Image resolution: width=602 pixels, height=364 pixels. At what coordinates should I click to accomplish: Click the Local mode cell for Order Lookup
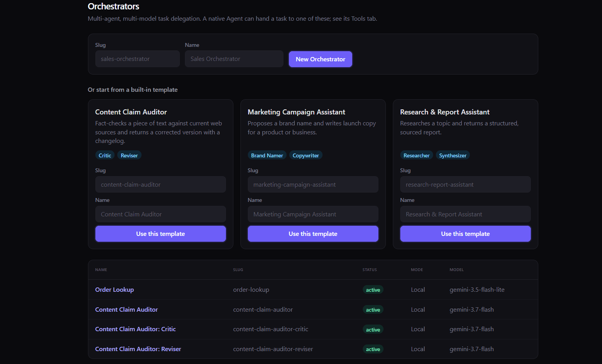tap(418, 289)
